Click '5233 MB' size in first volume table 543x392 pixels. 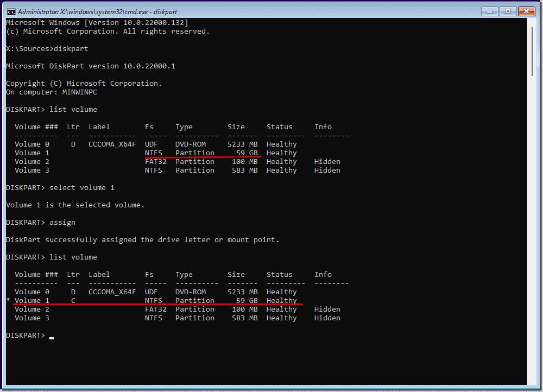point(242,144)
